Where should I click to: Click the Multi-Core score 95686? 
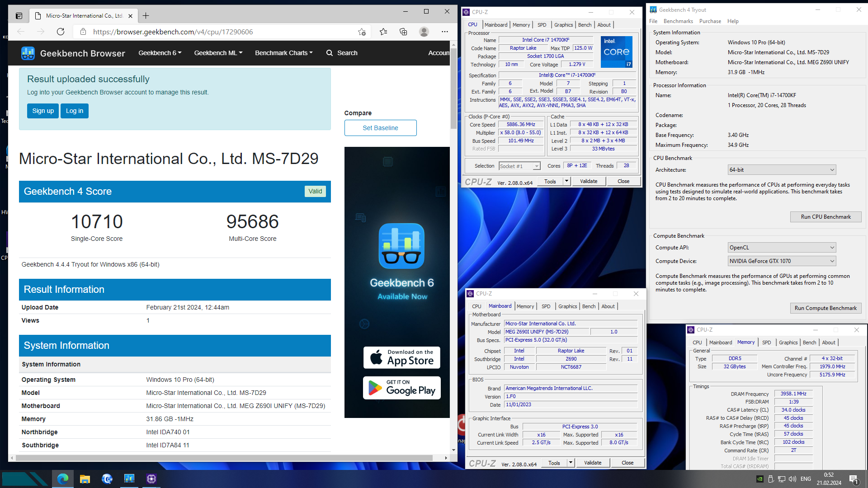click(x=252, y=221)
